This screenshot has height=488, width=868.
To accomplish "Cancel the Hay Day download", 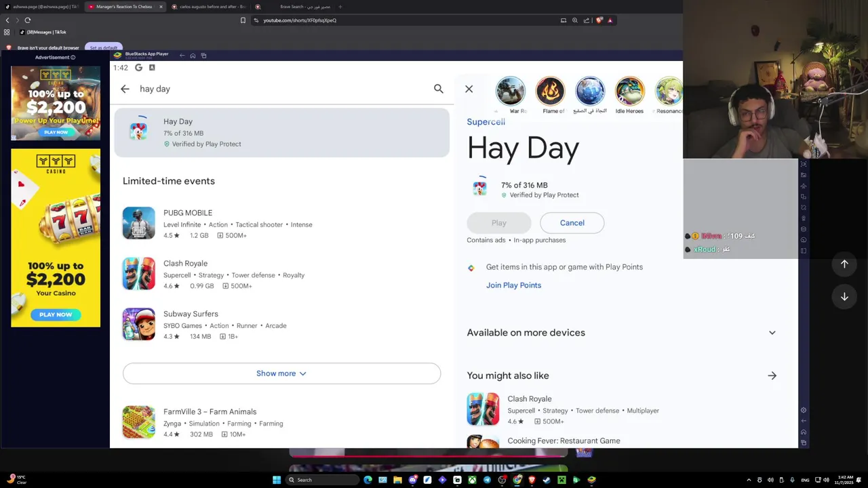I will click(x=572, y=223).
